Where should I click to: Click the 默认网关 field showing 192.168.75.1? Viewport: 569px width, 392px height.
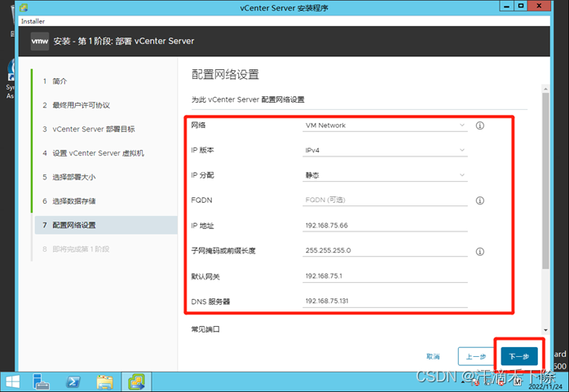pos(385,276)
